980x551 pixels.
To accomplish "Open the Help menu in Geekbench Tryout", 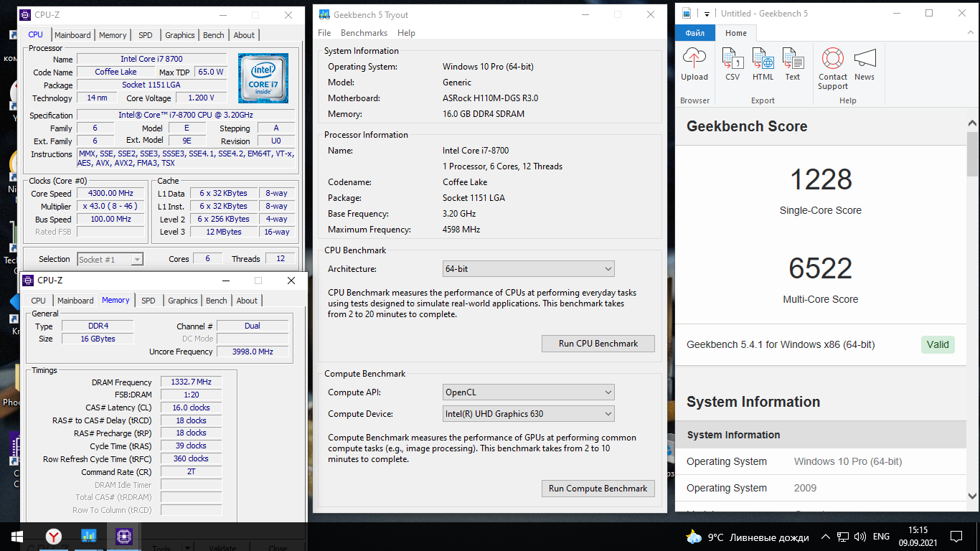I will [406, 33].
